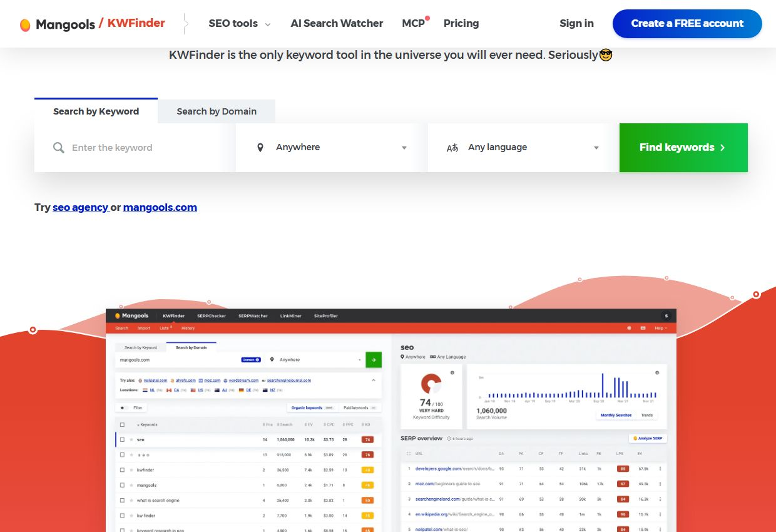Click the star icon next to mangools row
Viewport: 776px width, 532px height.
[x=131, y=485]
